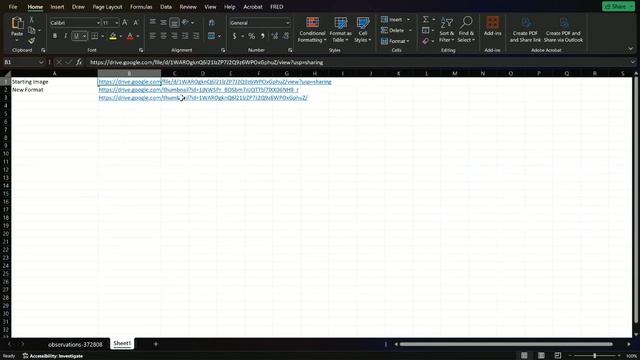Set Align Right alignment

pos(174,36)
